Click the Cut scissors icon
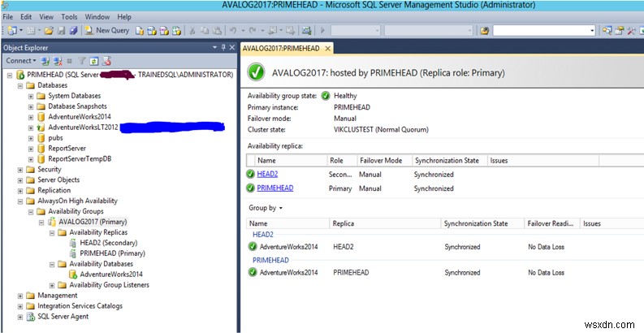The width and height of the screenshot is (644, 333). tap(192, 30)
